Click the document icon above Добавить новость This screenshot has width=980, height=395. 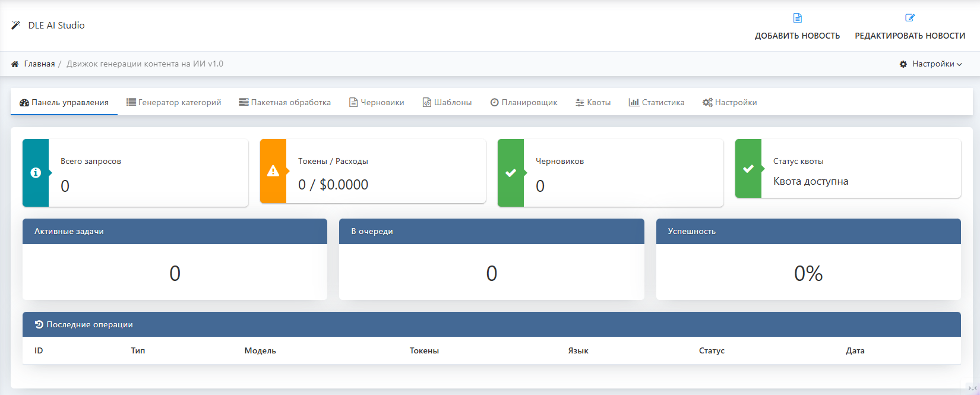[797, 18]
